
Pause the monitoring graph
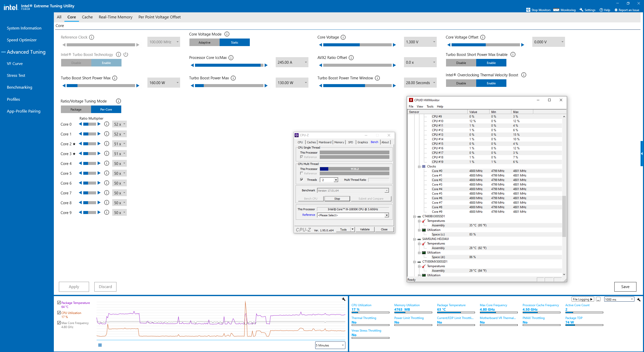100,345
